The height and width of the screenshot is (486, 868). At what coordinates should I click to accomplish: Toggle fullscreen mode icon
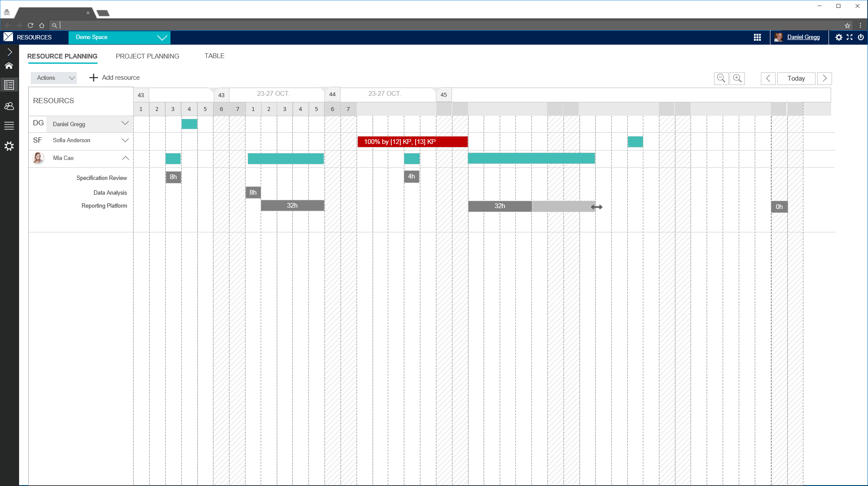pyautogui.click(x=849, y=37)
